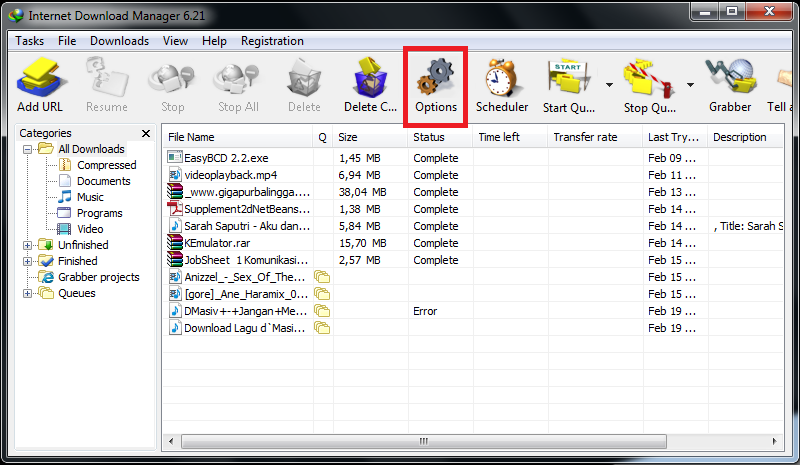Open the Downloads menu
This screenshot has width=800, height=465.
(119, 41)
